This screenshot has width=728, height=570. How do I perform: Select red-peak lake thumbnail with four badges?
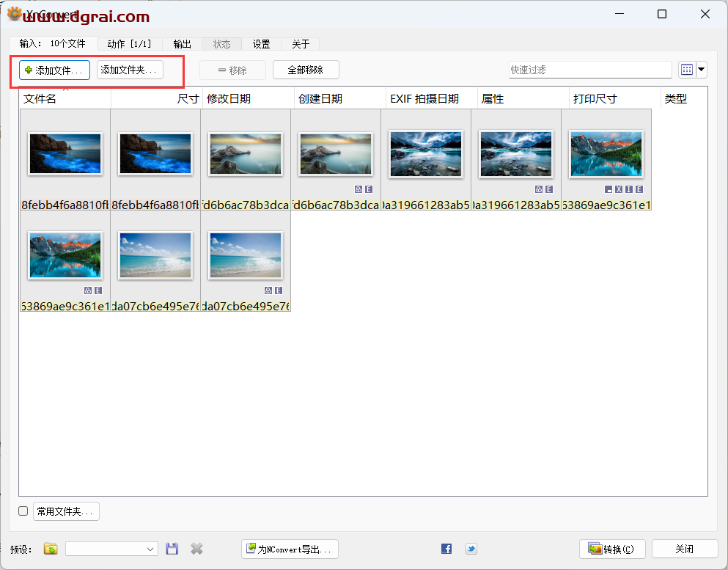(606, 154)
